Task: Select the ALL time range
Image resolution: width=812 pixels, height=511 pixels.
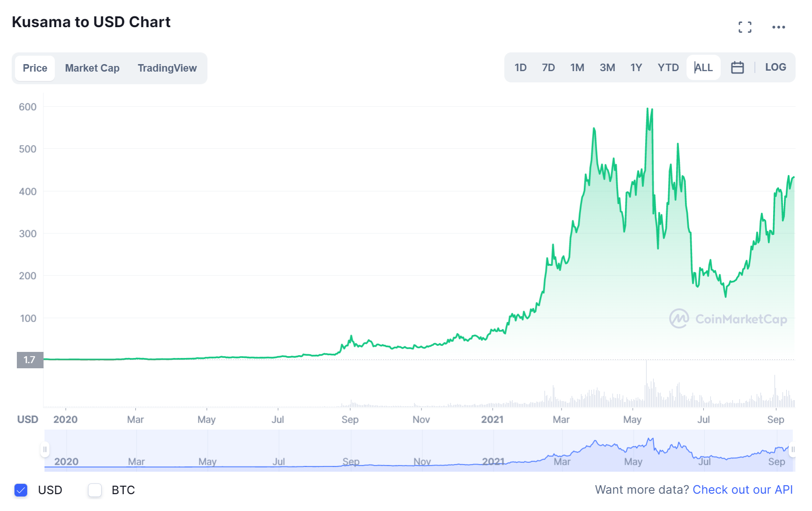Action: (x=703, y=67)
